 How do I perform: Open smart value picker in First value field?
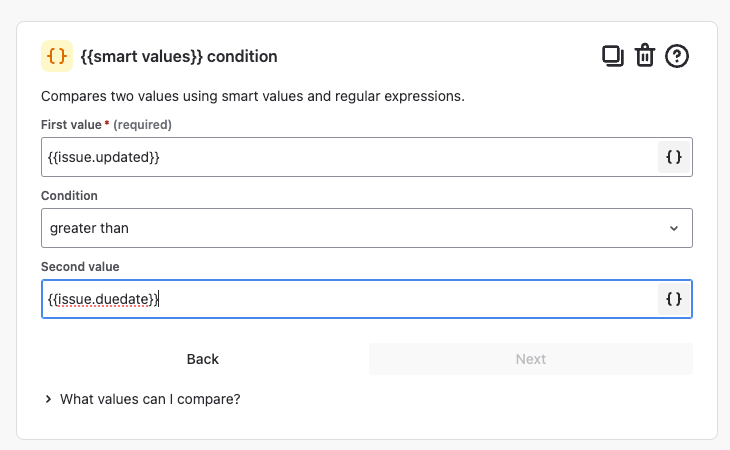[674, 157]
